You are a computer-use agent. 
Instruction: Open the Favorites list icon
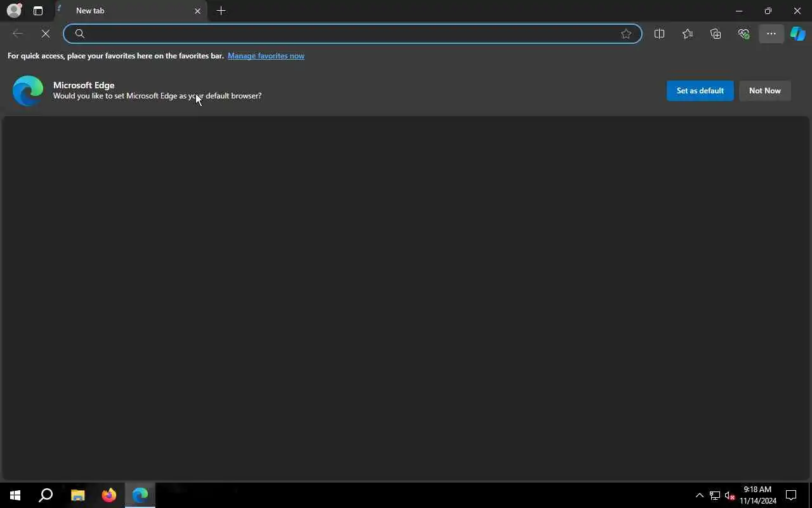click(688, 34)
